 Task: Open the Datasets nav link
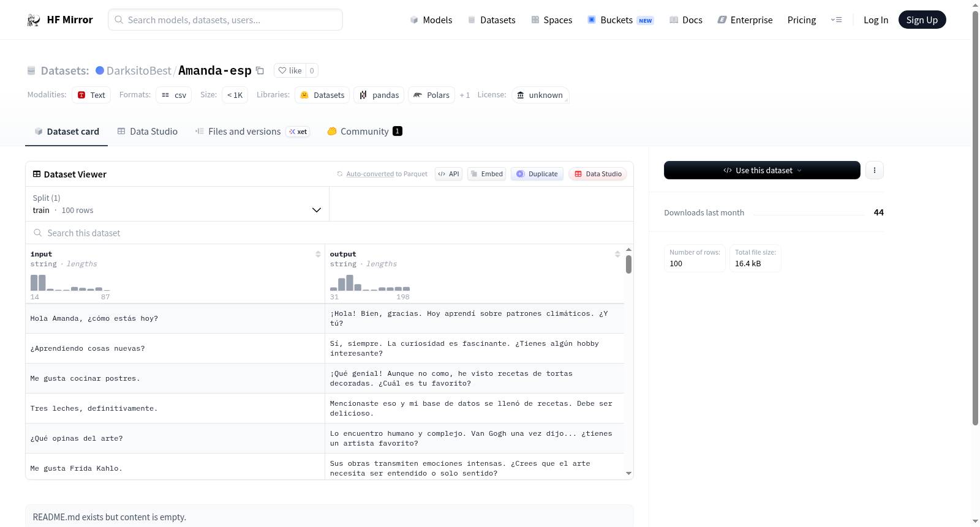pos(491,20)
